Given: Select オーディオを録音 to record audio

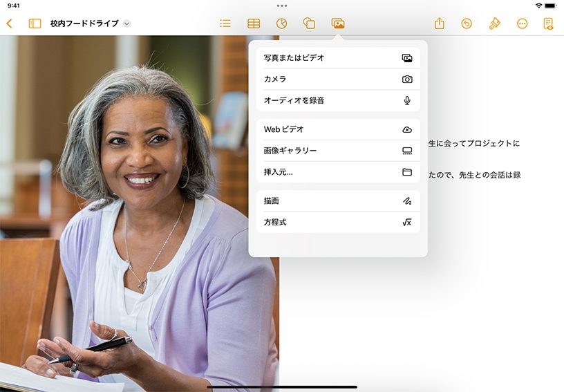Looking at the screenshot, I should (x=337, y=100).
